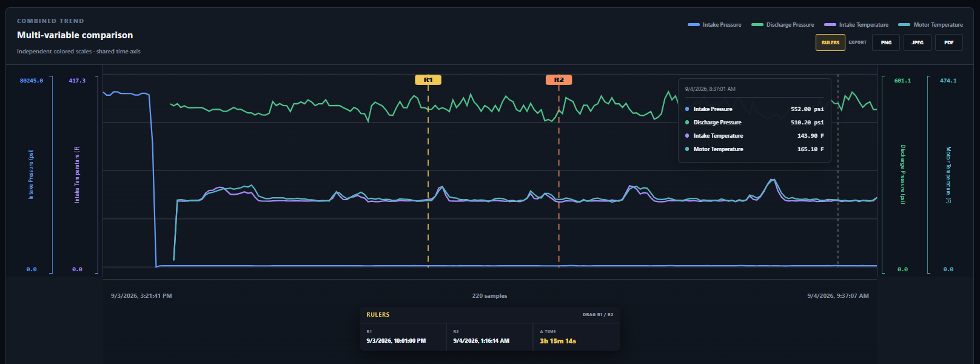Toggle Intake Temperature legend series
This screenshot has width=980, height=364.
(856, 25)
